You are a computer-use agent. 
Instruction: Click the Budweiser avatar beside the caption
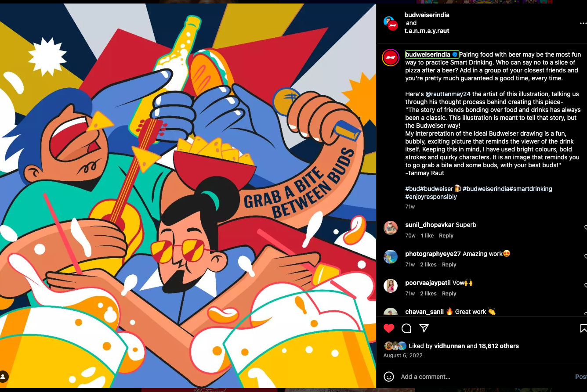(390, 58)
